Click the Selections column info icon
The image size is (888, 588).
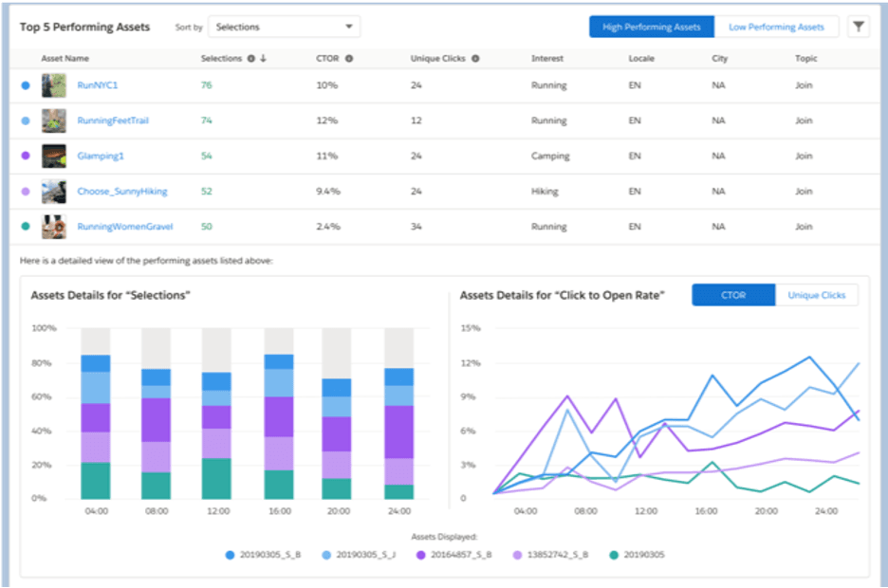pos(250,58)
